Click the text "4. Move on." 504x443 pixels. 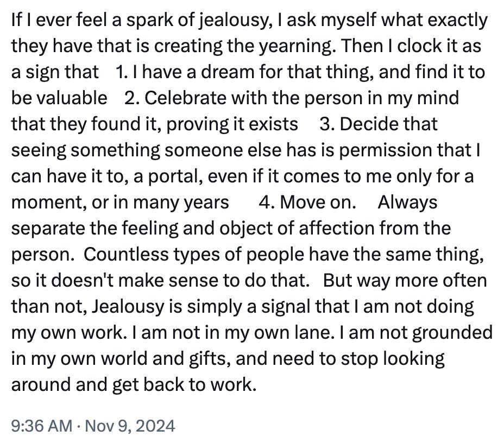point(307,202)
